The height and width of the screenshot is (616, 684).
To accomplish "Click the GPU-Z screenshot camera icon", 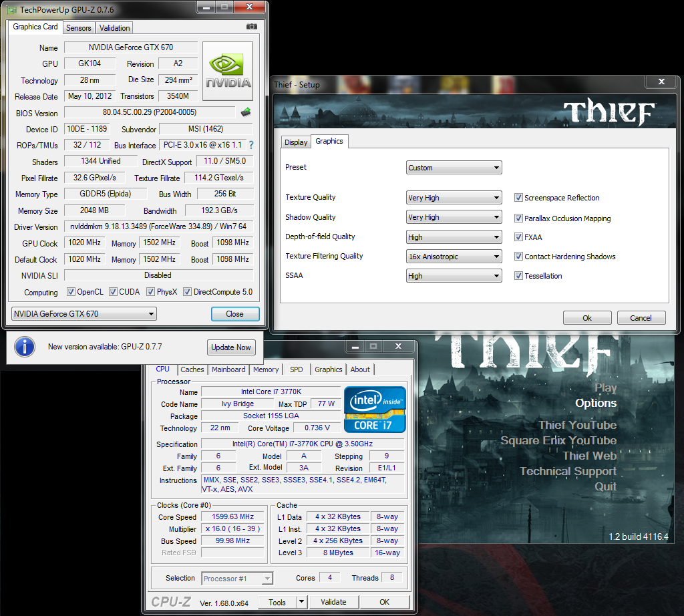I will tap(252, 27).
